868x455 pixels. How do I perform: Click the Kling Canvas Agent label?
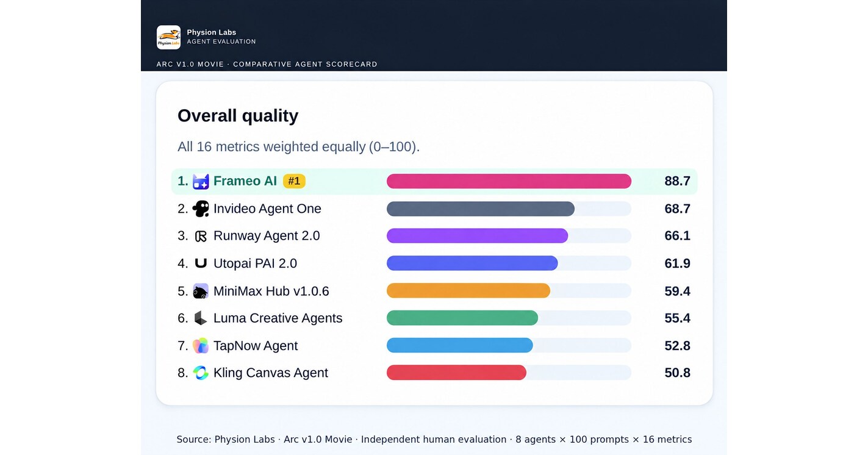(271, 373)
